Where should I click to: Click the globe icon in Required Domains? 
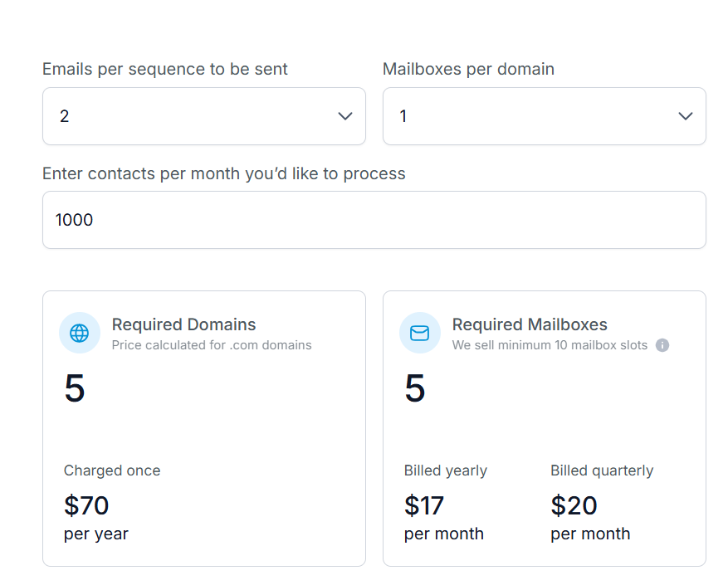79,334
